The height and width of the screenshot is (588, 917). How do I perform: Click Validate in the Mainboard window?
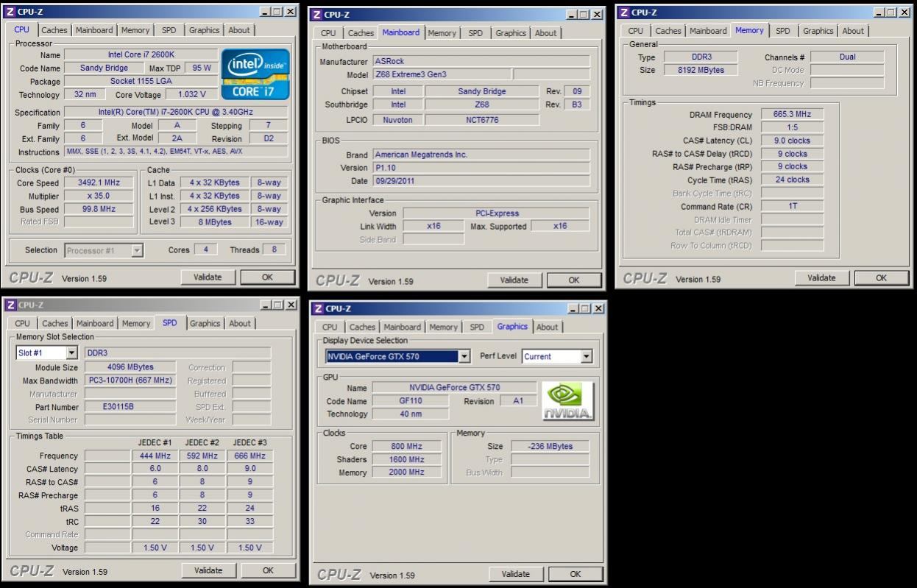(514, 280)
